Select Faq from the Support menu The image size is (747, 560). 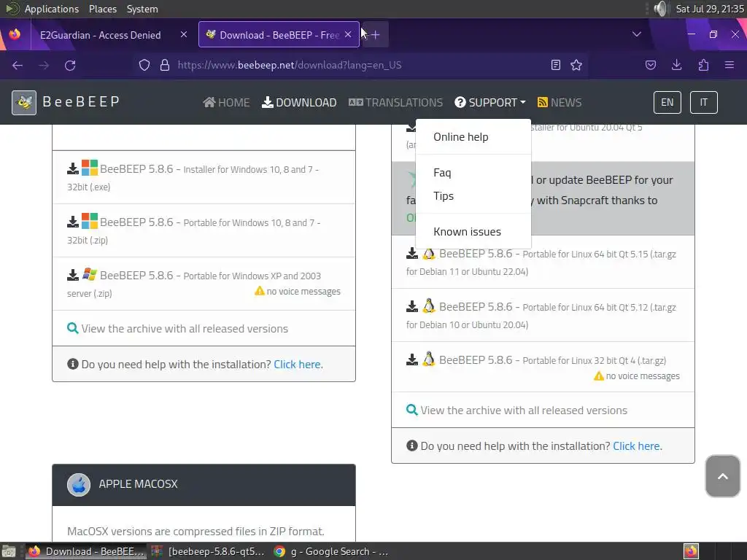442,173
